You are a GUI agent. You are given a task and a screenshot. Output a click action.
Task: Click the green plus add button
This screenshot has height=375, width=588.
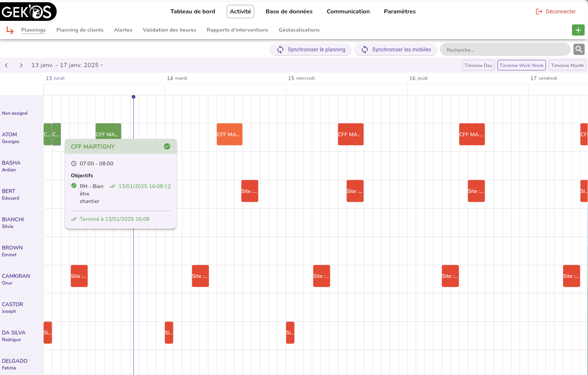(x=578, y=30)
